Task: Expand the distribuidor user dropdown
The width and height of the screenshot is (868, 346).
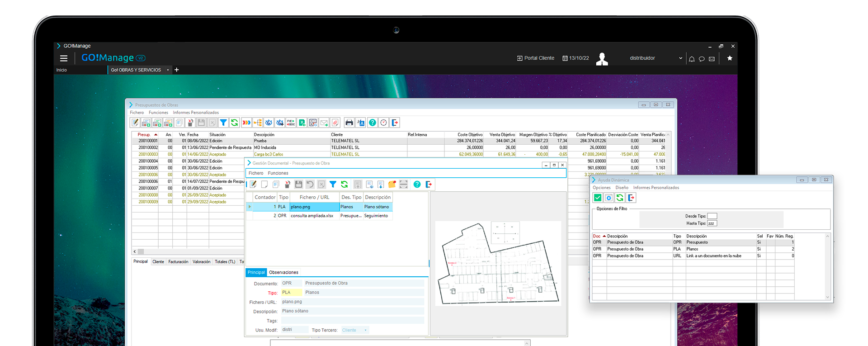Action: pos(680,58)
